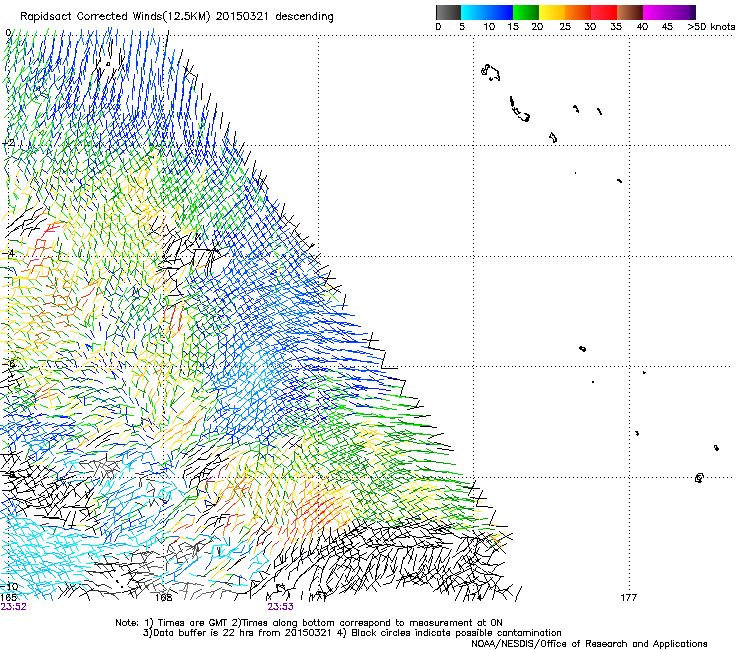
Task: Click the topmost island outline near 174 longitude
Action: click(490, 73)
